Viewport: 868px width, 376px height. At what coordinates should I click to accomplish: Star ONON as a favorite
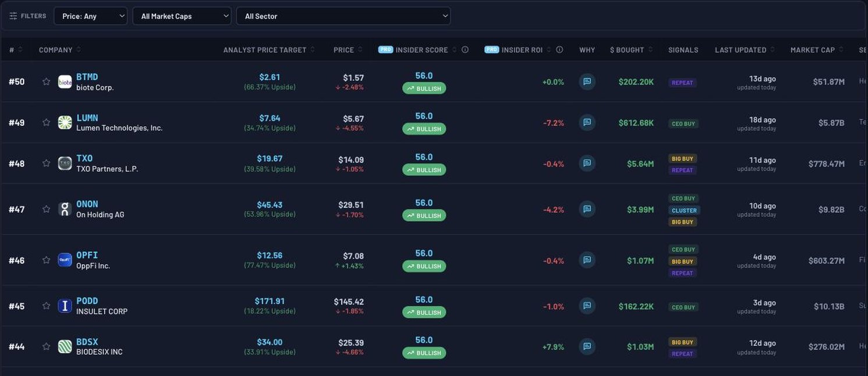[46, 209]
